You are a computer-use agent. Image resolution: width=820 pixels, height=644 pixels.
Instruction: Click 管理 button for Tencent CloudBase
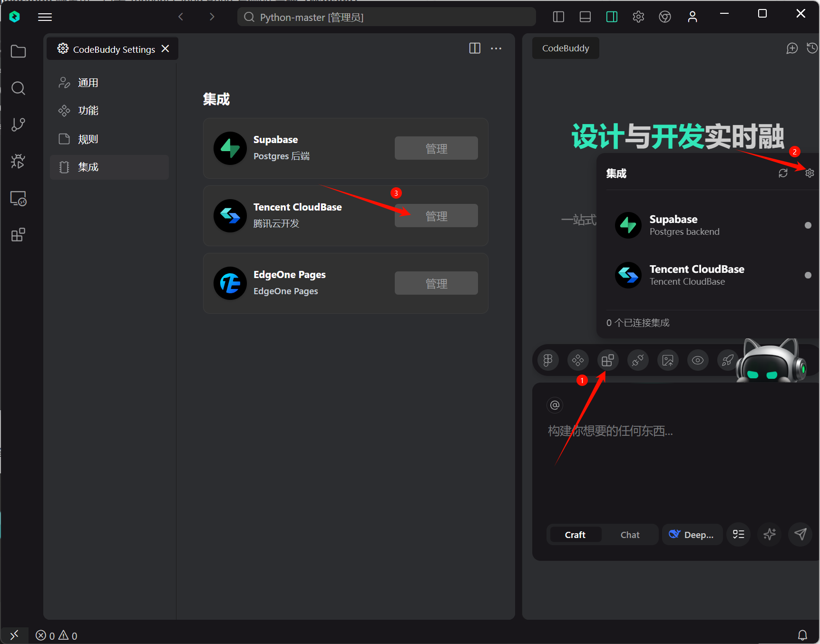click(436, 216)
